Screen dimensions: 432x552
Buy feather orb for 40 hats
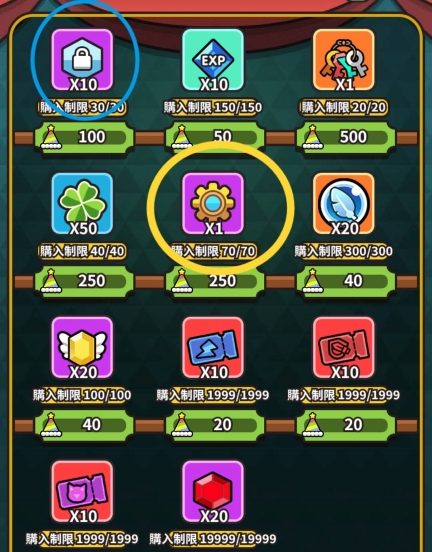point(346,281)
